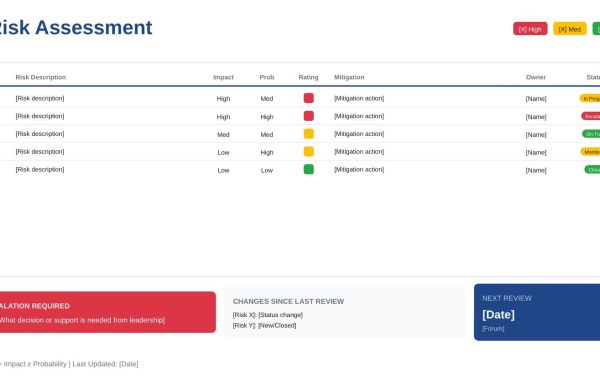This screenshot has height=385, width=600.
Task: Click the 'NEXT REVIEW' label
Action: (507, 299)
